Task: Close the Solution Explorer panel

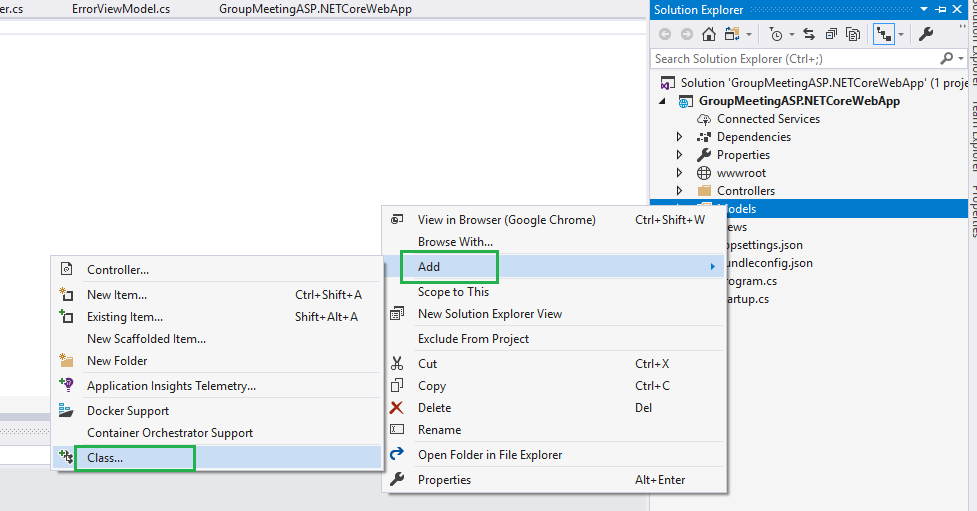Action: [957, 9]
